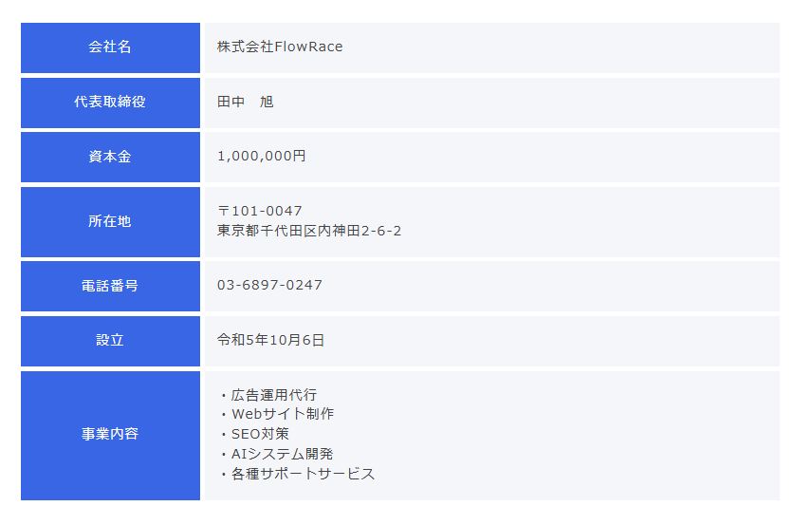Viewport: 812px width, 525px height.
Task: Click the 広告運用代行 list item
Action: point(273,395)
